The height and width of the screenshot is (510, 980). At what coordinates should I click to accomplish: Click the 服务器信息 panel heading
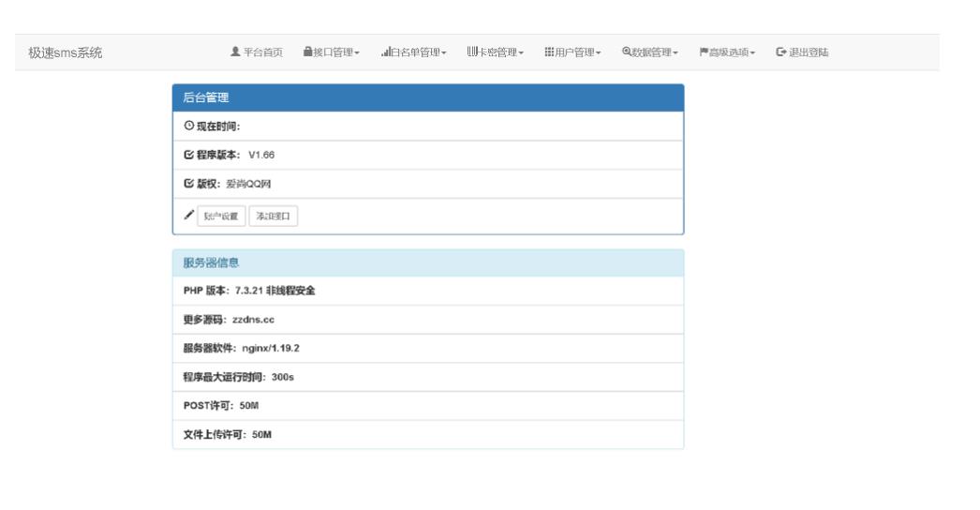[427, 262]
